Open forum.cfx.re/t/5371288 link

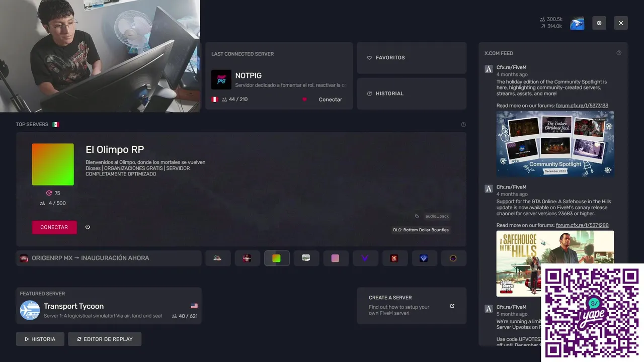pyautogui.click(x=582, y=225)
